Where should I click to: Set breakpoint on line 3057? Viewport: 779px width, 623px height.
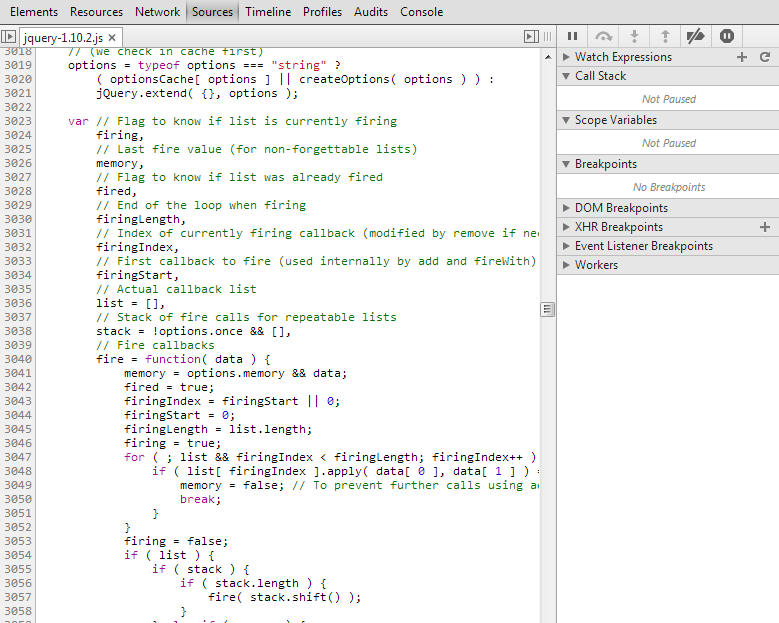18,597
